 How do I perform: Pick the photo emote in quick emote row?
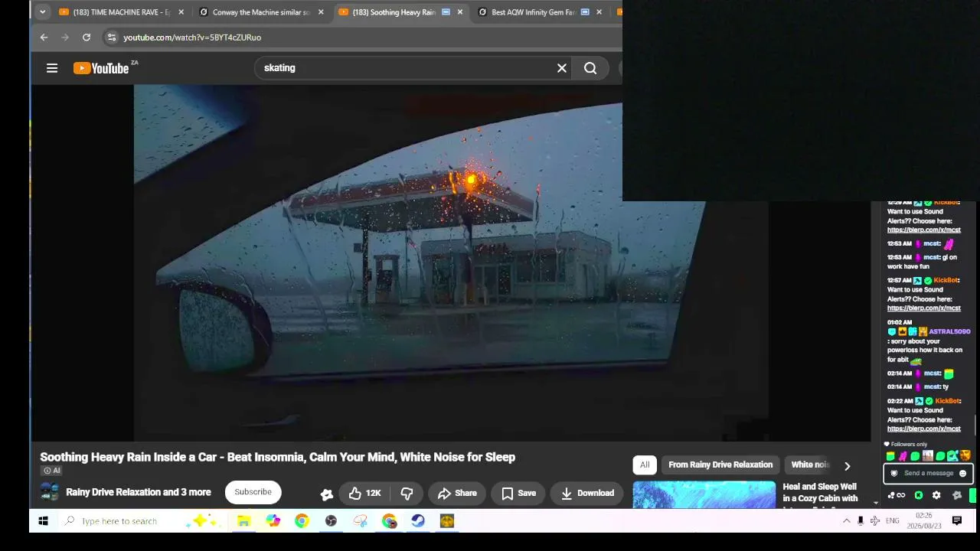coord(928,456)
